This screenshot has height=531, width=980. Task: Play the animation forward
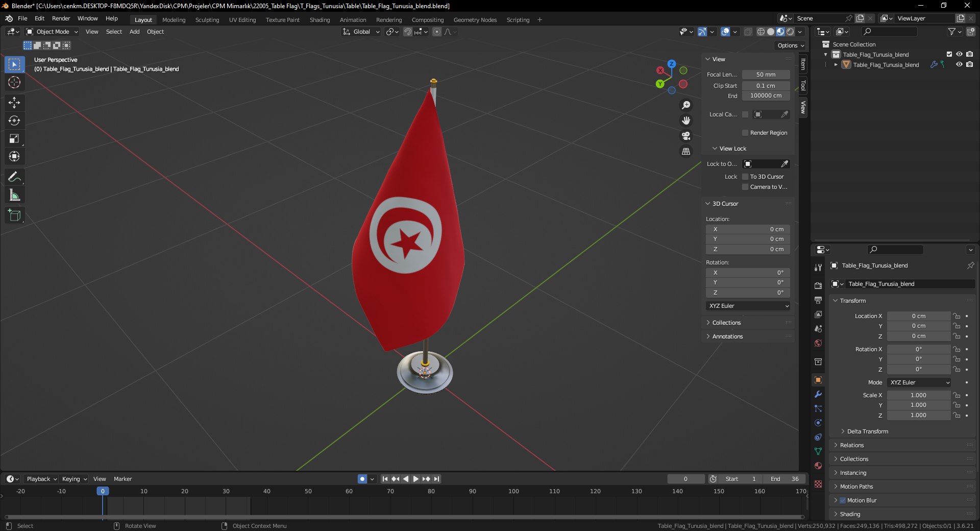416,479
